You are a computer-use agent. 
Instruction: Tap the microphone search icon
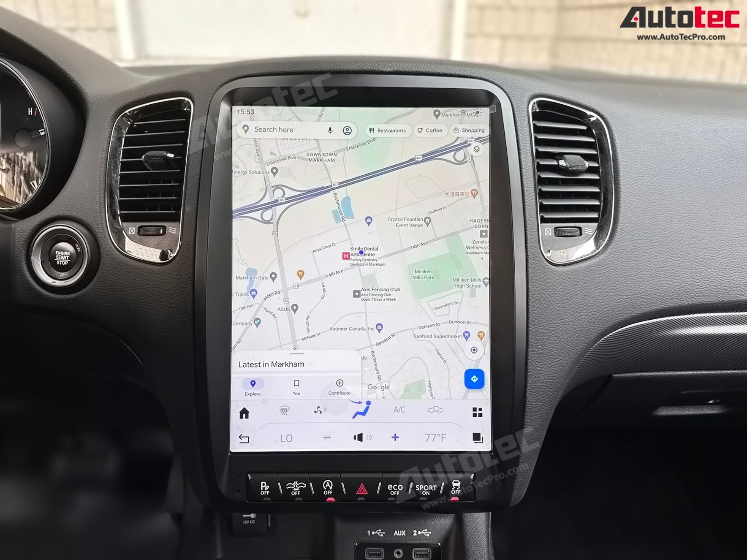[x=328, y=129]
